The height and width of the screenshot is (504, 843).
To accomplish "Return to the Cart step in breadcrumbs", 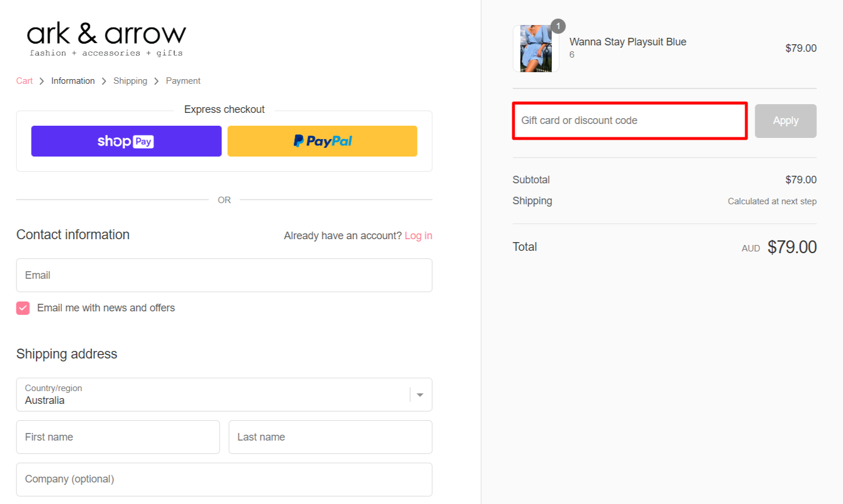I will [24, 80].
